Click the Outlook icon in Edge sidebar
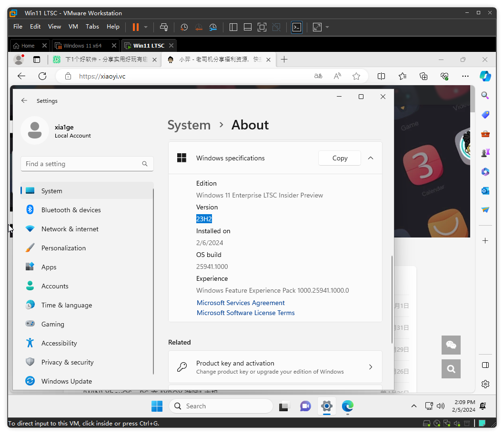504x435 pixels. [x=485, y=191]
